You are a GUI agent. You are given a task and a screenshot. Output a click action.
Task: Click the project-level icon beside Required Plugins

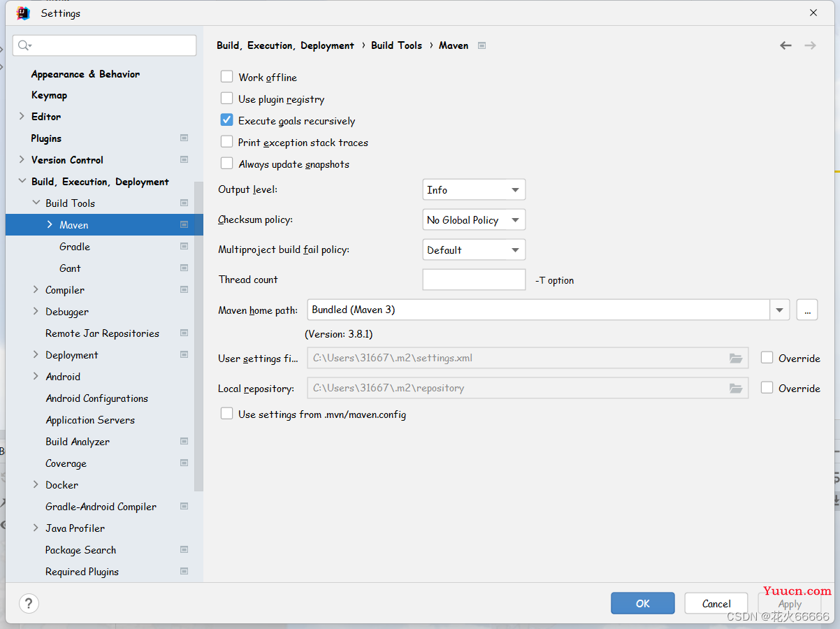point(184,572)
